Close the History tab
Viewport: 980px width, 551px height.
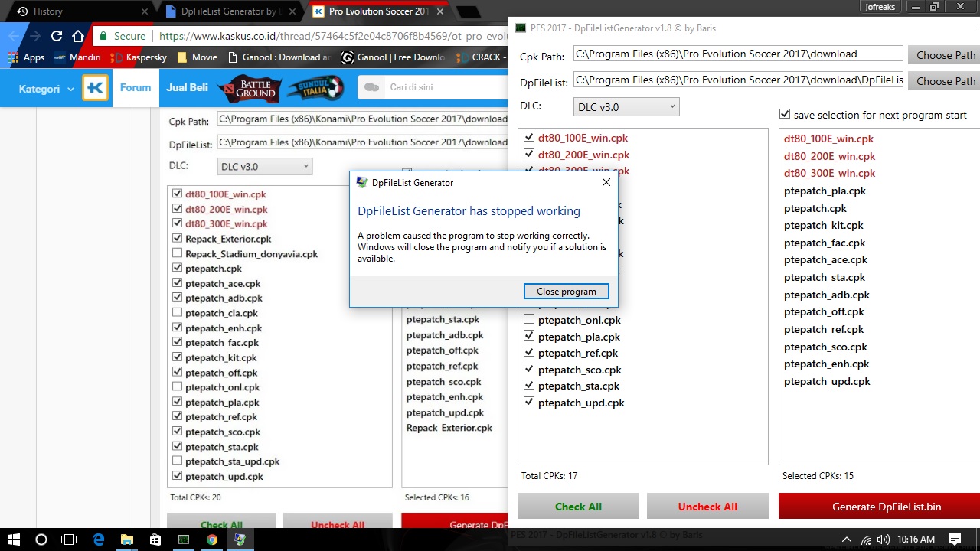pyautogui.click(x=145, y=11)
